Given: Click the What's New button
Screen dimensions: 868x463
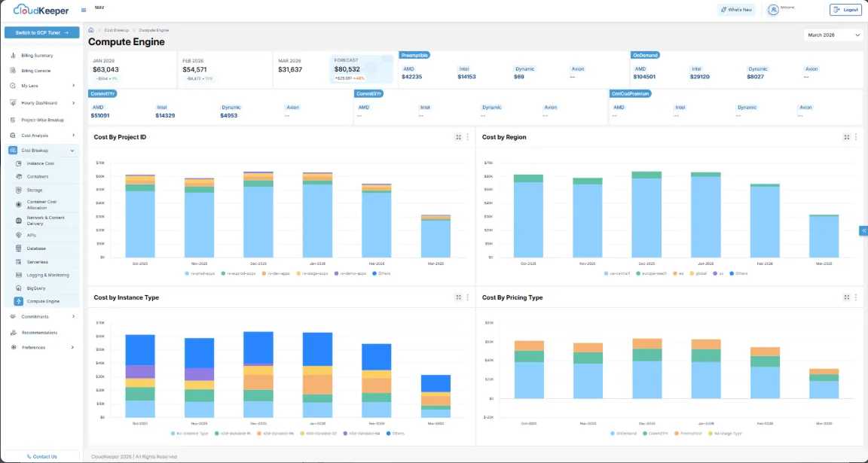Looking at the screenshot, I should [x=735, y=10].
